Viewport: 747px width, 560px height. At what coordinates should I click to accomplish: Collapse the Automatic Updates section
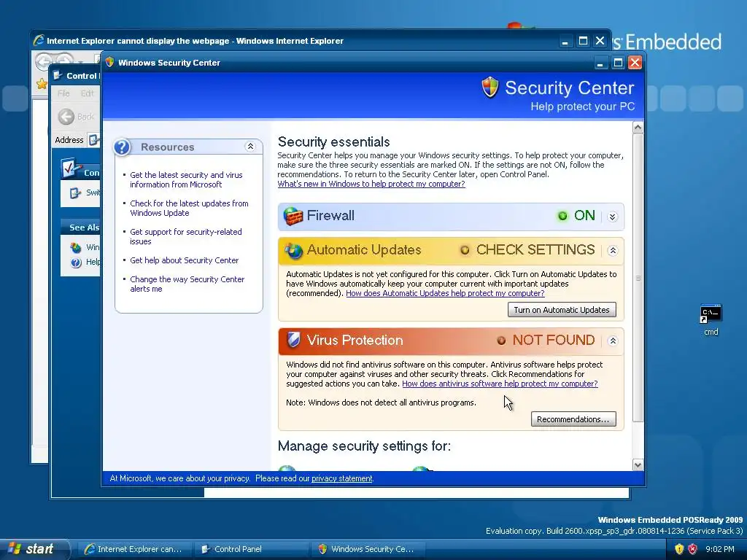pos(613,251)
